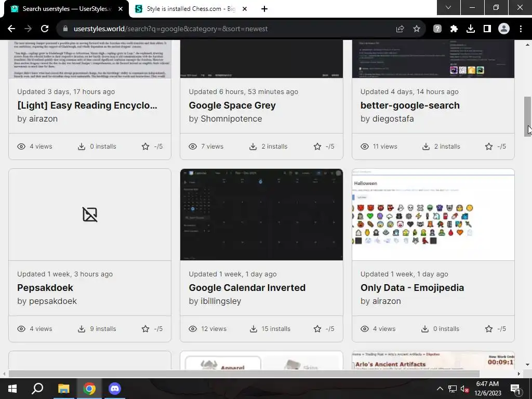Bookmark this page with the star icon
The width and height of the screenshot is (532, 399).
(417, 29)
